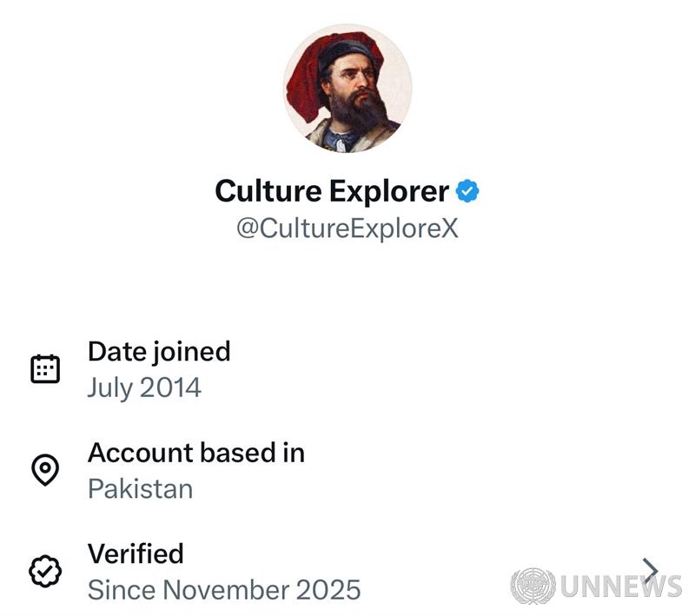The height and width of the screenshot is (616, 695).
Task: Click the "Since November 2025" text
Action: tap(224, 589)
